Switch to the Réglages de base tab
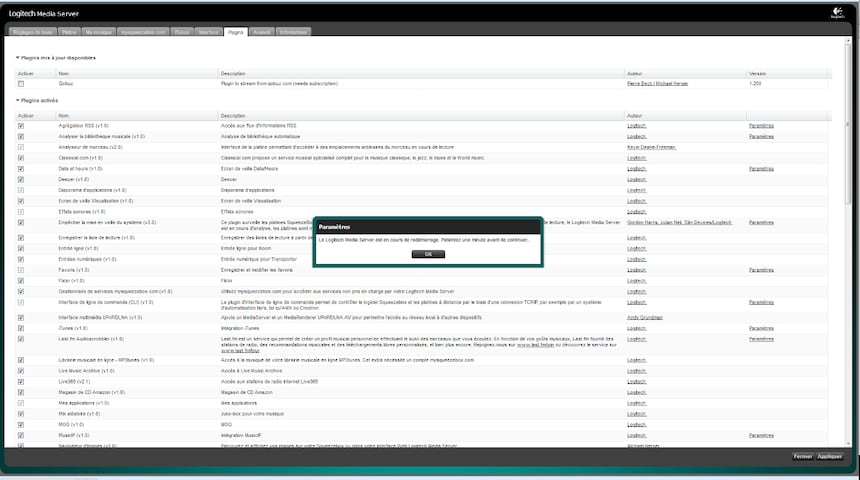The width and height of the screenshot is (860, 480). click(x=32, y=32)
